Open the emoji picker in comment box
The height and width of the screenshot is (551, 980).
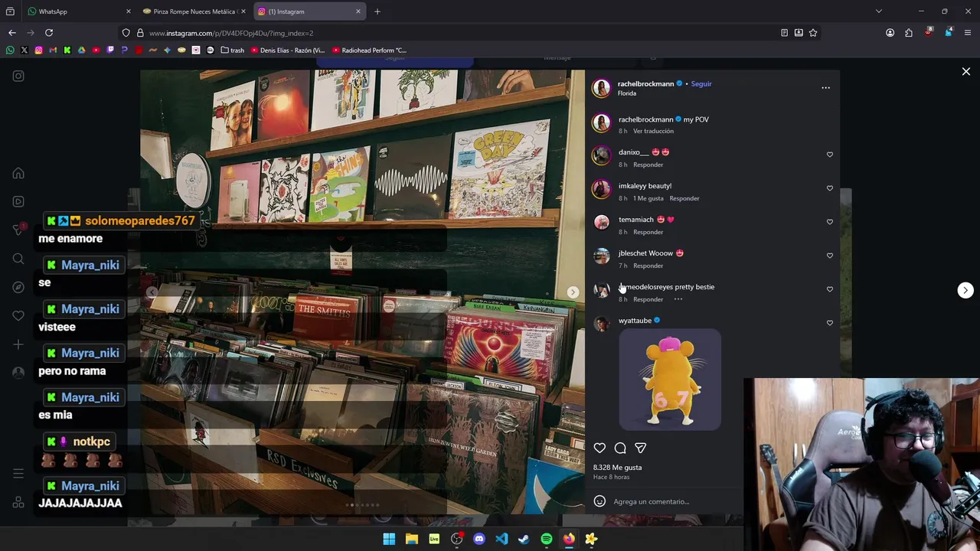[x=599, y=501]
